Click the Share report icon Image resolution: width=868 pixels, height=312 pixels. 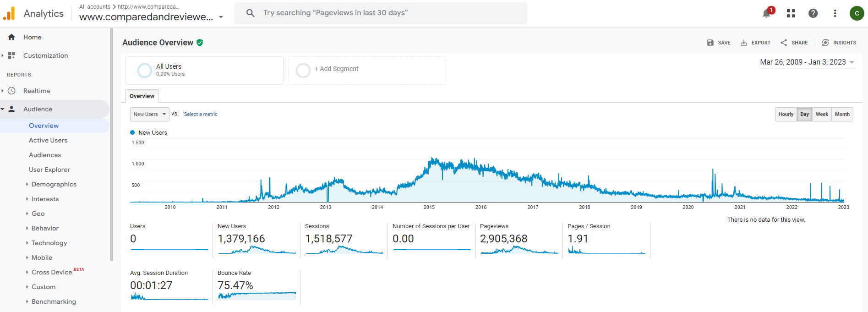point(784,43)
